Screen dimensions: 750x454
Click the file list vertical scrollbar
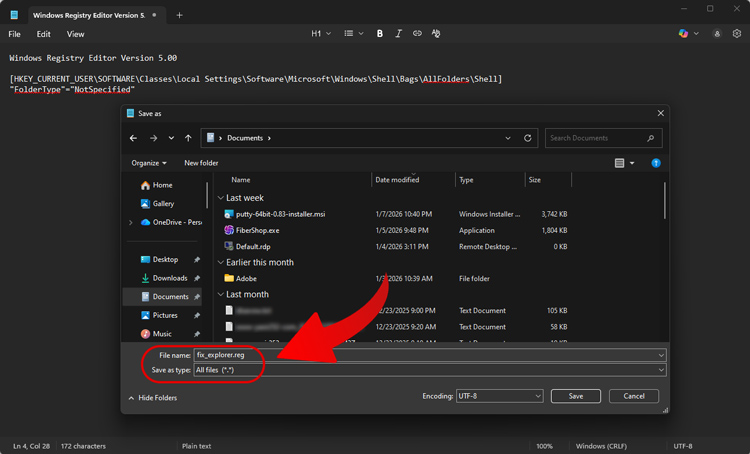pyautogui.click(x=664, y=200)
